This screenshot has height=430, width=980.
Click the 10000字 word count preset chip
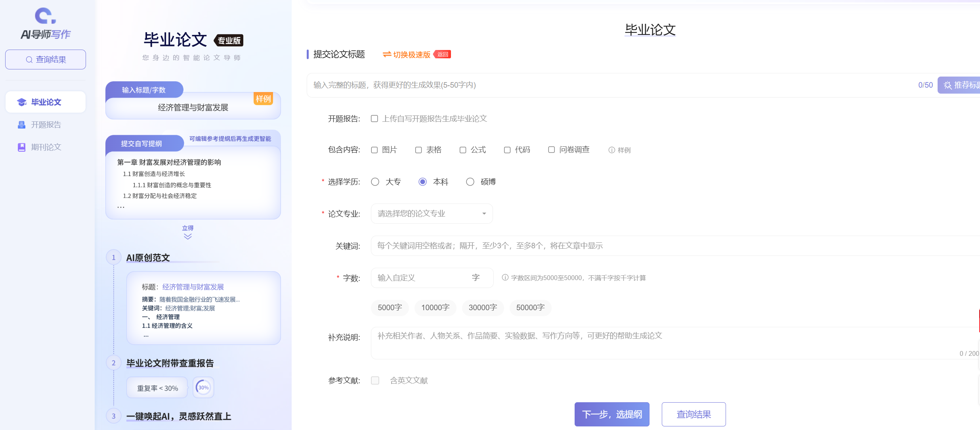[435, 307]
